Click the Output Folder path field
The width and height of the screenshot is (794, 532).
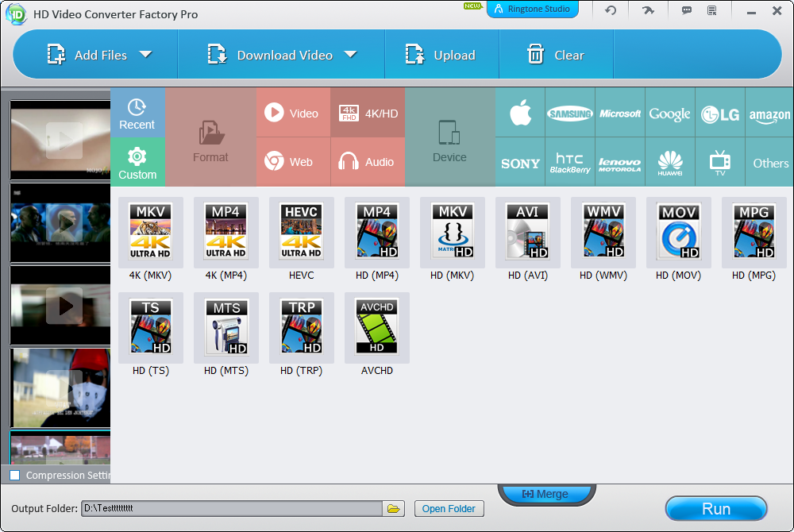pyautogui.click(x=232, y=509)
